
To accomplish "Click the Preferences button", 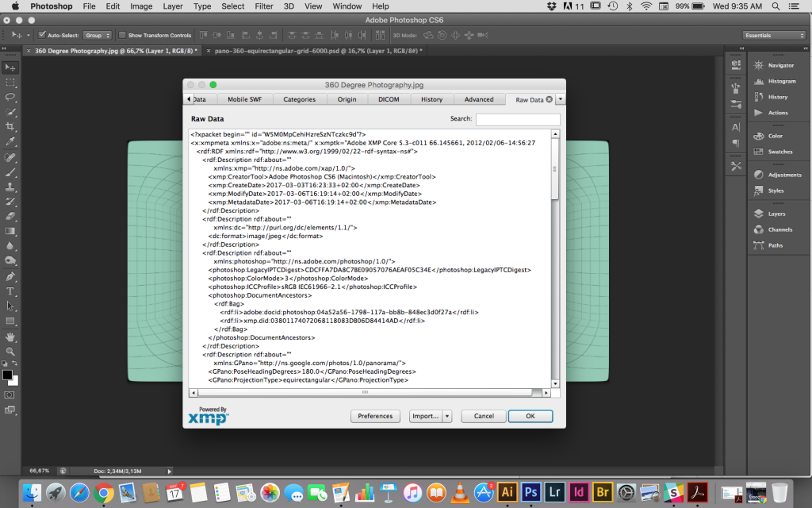I will click(375, 416).
